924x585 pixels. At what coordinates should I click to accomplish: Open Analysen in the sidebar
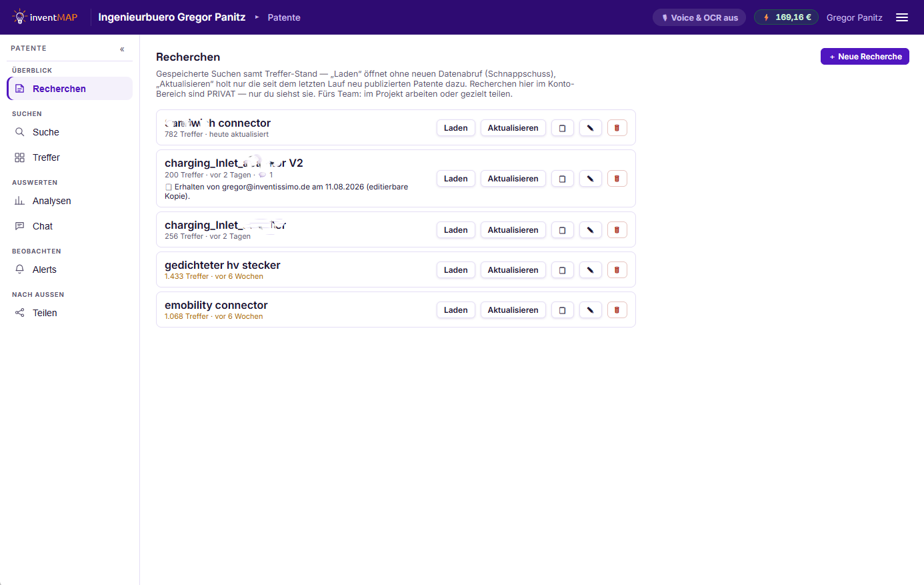point(70,201)
